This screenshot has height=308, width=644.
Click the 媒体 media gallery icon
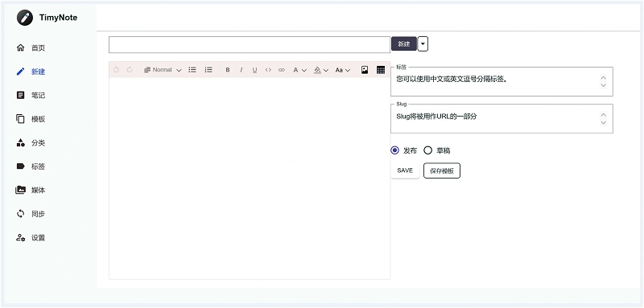21,190
